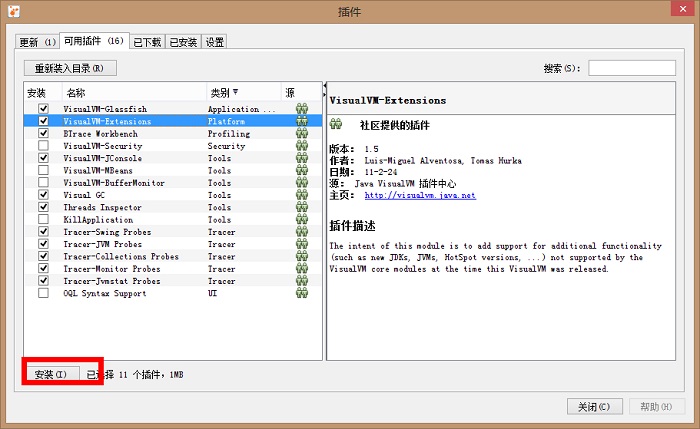700x429 pixels.
Task: Click the 关闭 (C) button
Action: [x=595, y=406]
